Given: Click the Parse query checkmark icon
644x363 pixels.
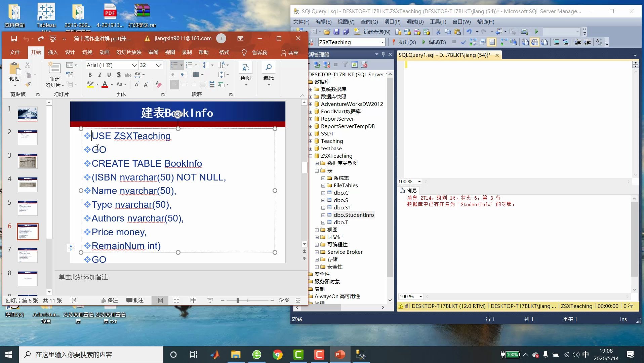Looking at the screenshot, I should click(x=463, y=42).
